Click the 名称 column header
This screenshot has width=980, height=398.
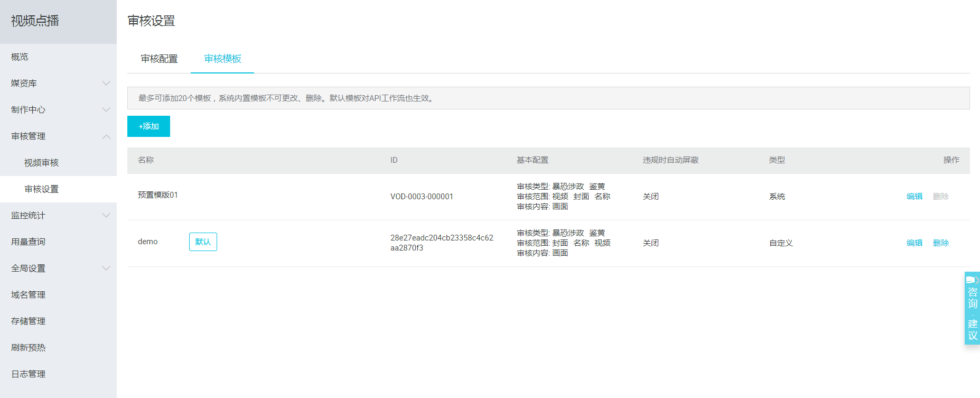[146, 160]
